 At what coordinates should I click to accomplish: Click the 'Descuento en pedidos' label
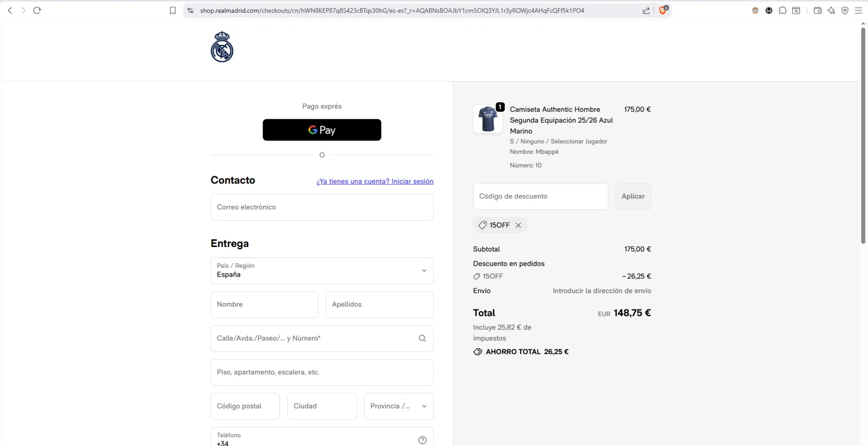(x=509, y=264)
